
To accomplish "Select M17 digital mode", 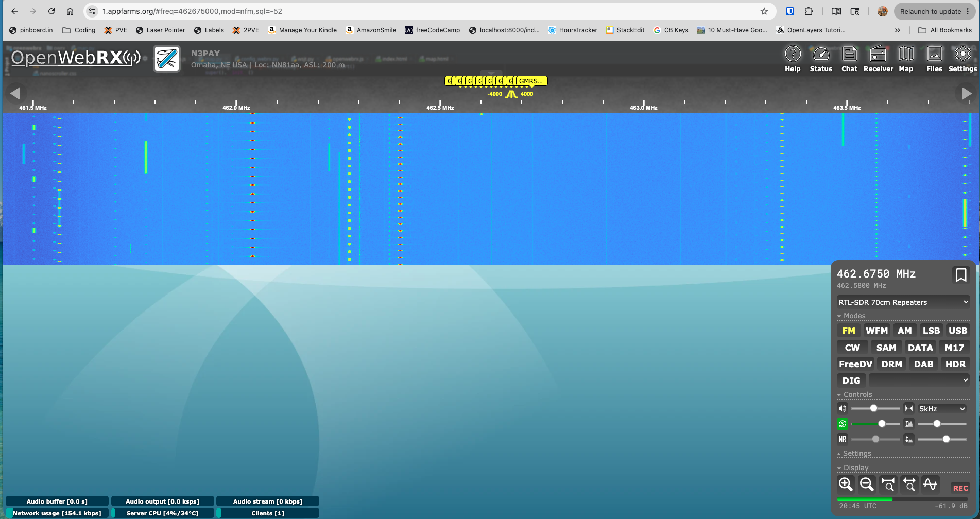I will [x=954, y=348].
